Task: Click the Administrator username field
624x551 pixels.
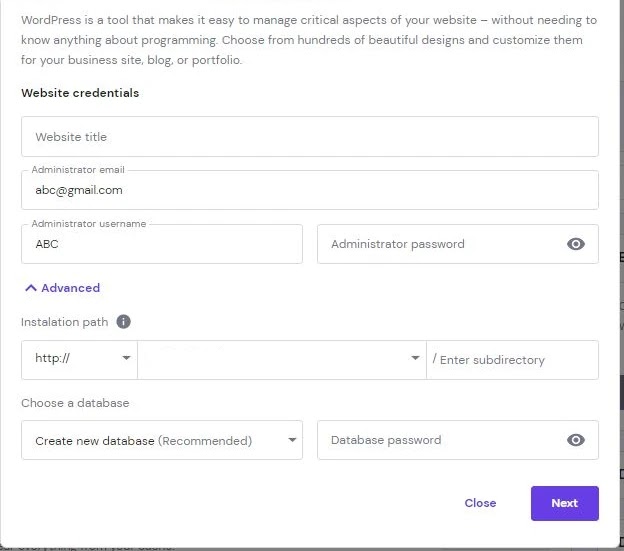Action: (x=161, y=244)
